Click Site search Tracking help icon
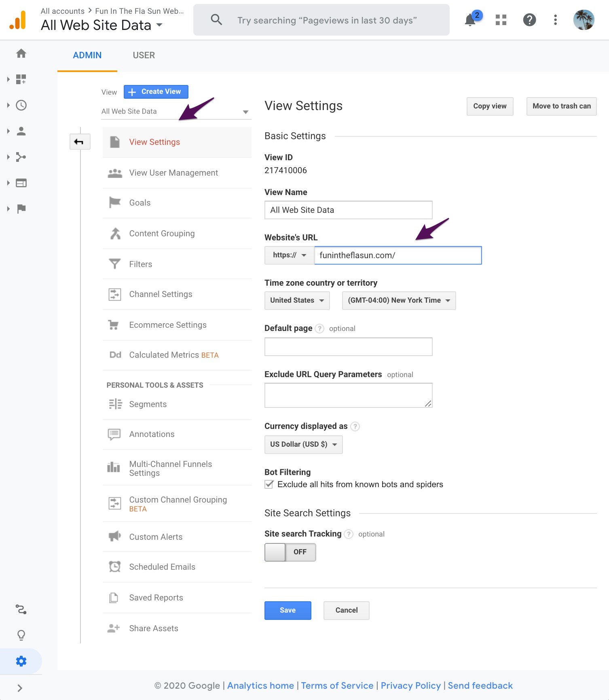Viewport: 609px width, 700px height. click(349, 534)
